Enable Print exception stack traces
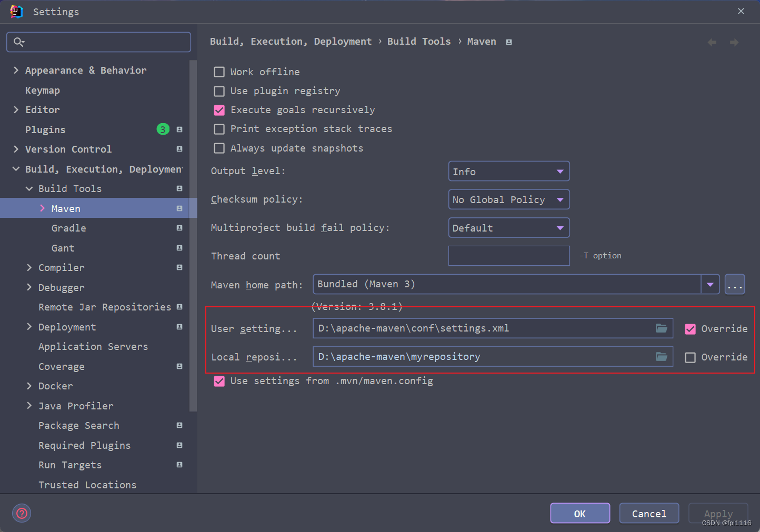The height and width of the screenshot is (532, 760). [x=219, y=129]
